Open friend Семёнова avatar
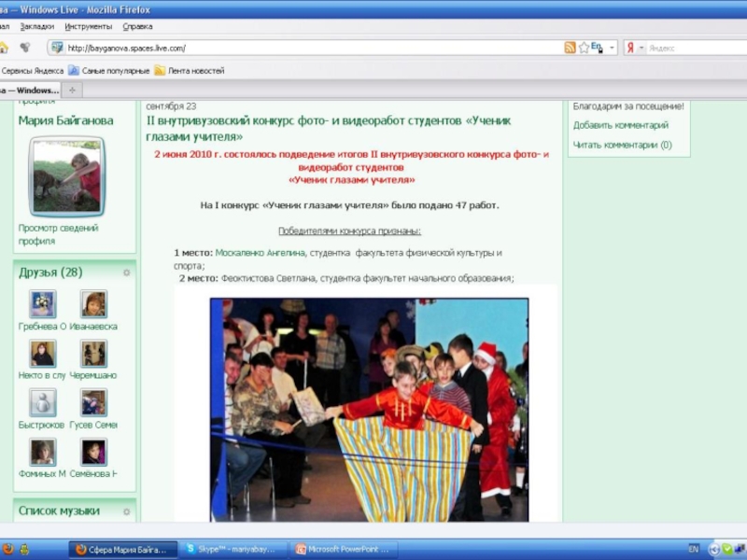 (x=93, y=452)
